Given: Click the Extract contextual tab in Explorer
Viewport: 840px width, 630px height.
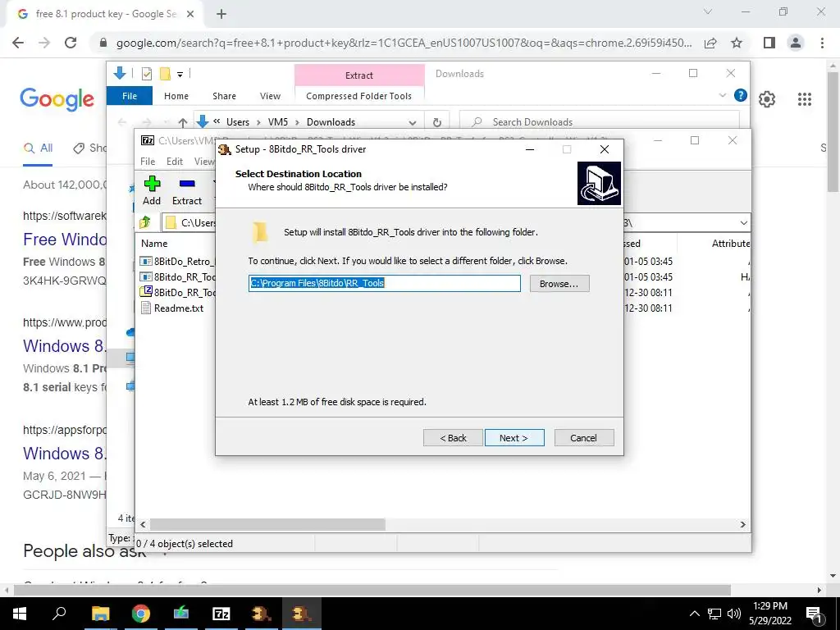Looking at the screenshot, I should coord(359,75).
